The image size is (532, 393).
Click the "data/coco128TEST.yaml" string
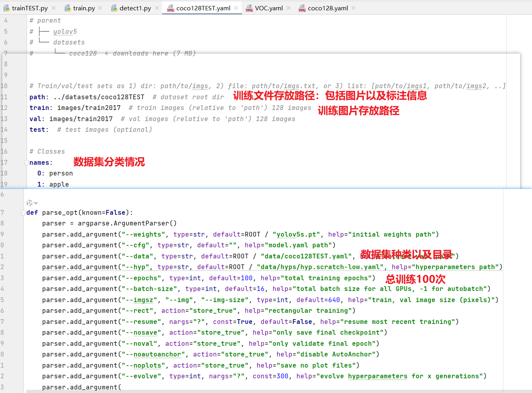tap(306, 256)
